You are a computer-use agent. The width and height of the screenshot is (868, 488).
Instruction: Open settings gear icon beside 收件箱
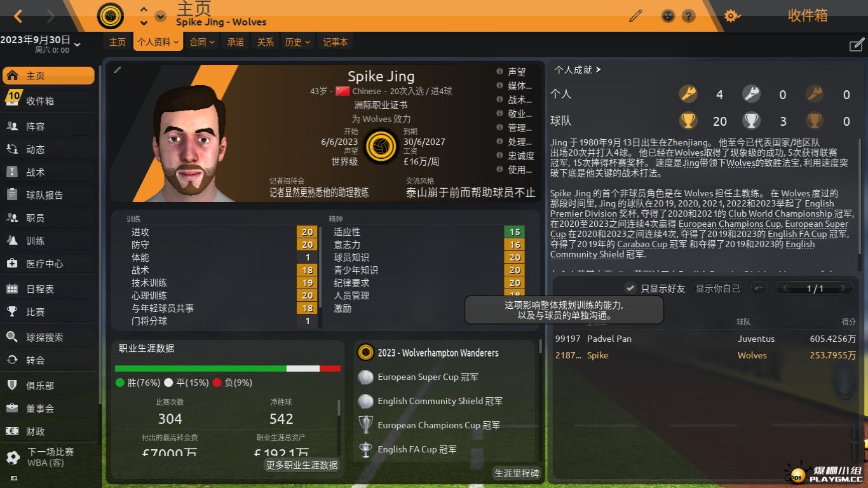tap(732, 16)
